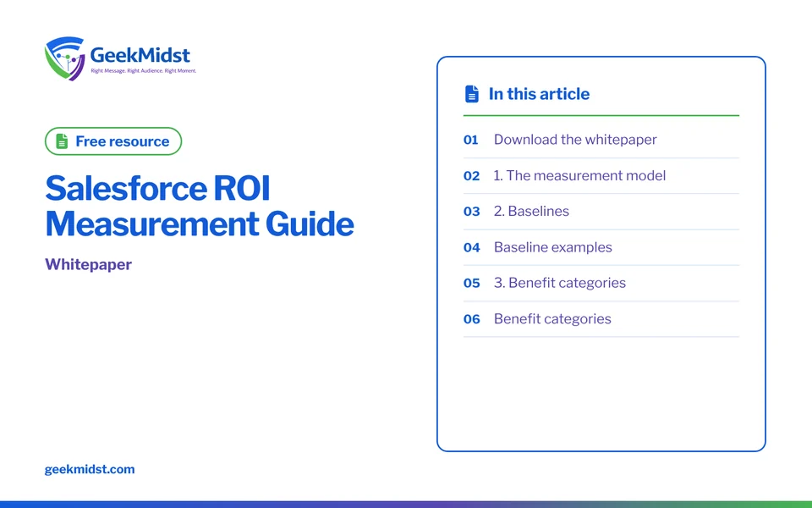Click the number 02 in the list
Viewport: 812px width, 508px height.
tap(471, 176)
